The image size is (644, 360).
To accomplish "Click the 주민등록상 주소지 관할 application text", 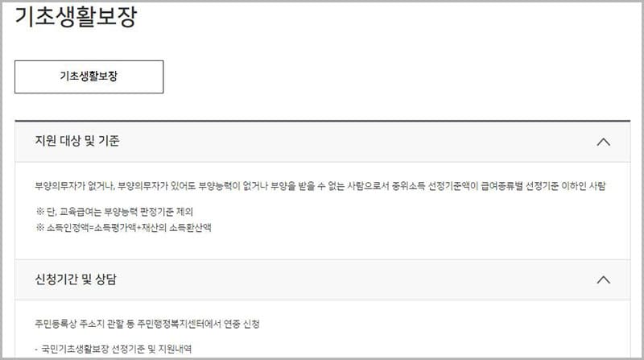I will pyautogui.click(x=147, y=324).
